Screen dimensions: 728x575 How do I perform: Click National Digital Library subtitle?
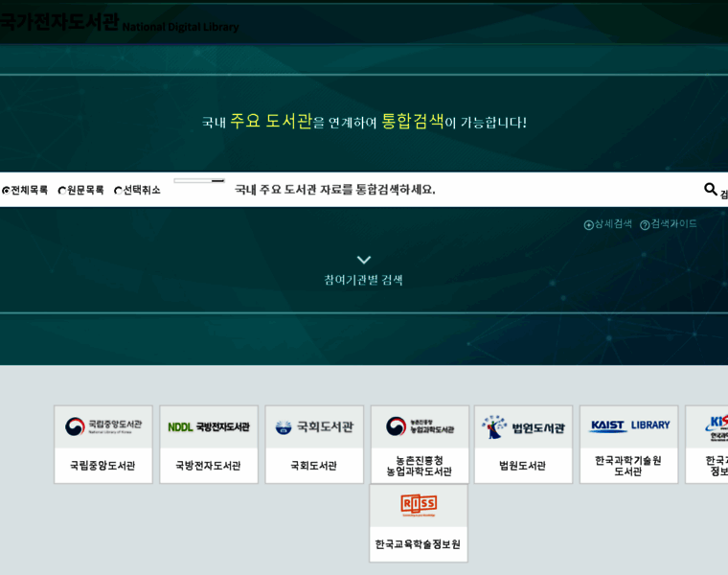[181, 27]
